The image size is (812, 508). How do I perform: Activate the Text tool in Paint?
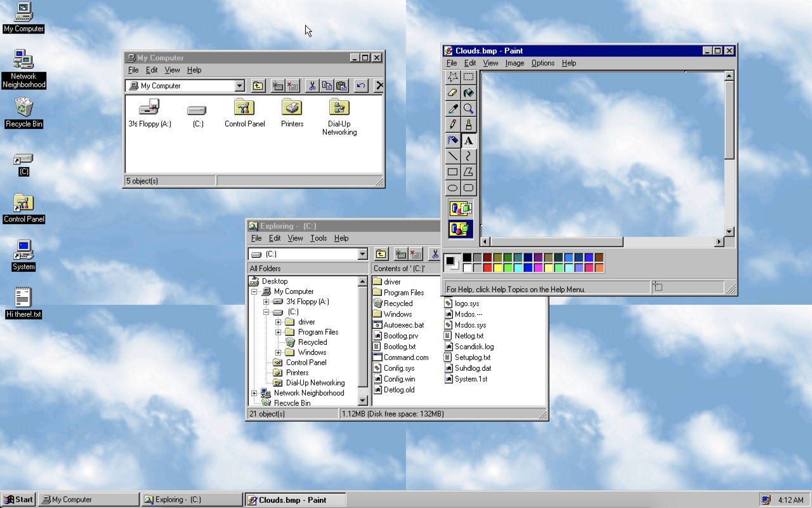click(468, 140)
